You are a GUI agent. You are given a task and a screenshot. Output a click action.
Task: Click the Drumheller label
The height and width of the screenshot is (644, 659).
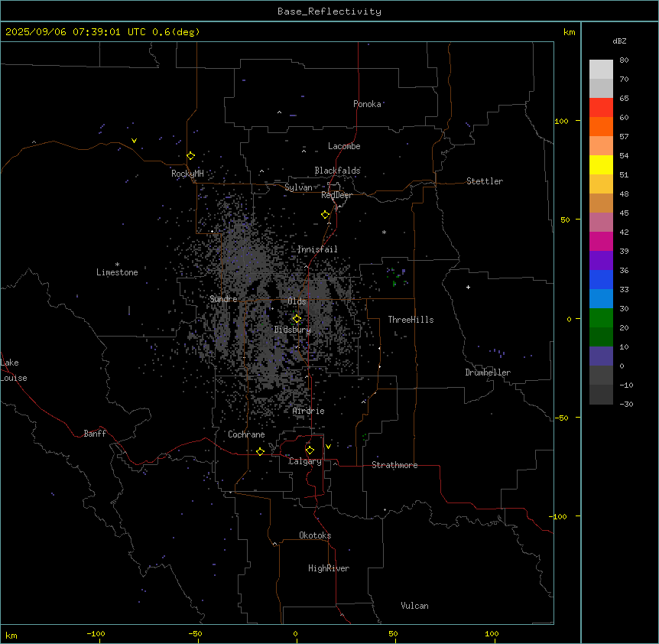click(x=488, y=372)
